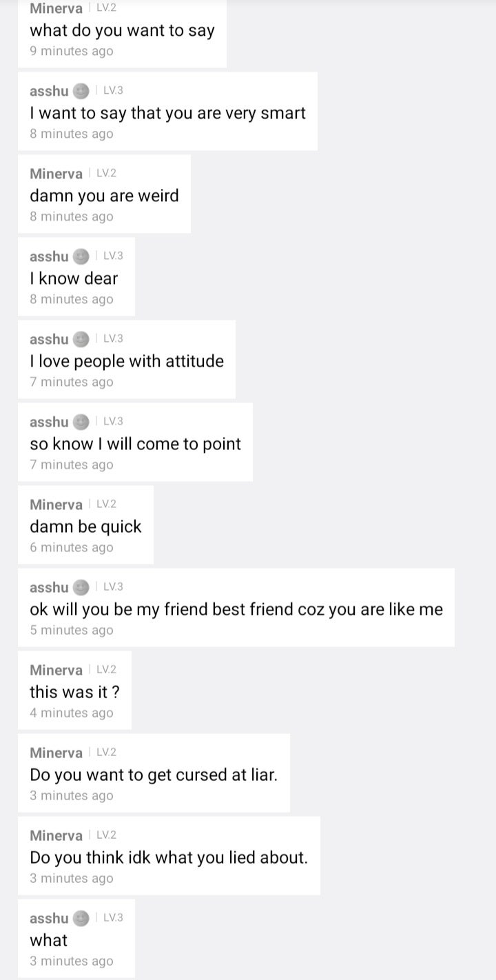Click badge icon above "I love people with attitude"

point(81,339)
